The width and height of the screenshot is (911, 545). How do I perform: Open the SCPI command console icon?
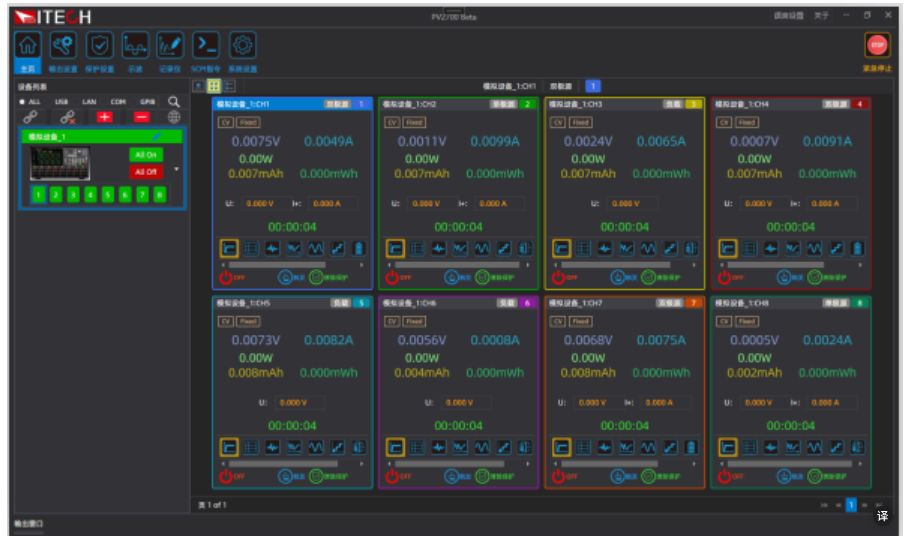point(206,46)
